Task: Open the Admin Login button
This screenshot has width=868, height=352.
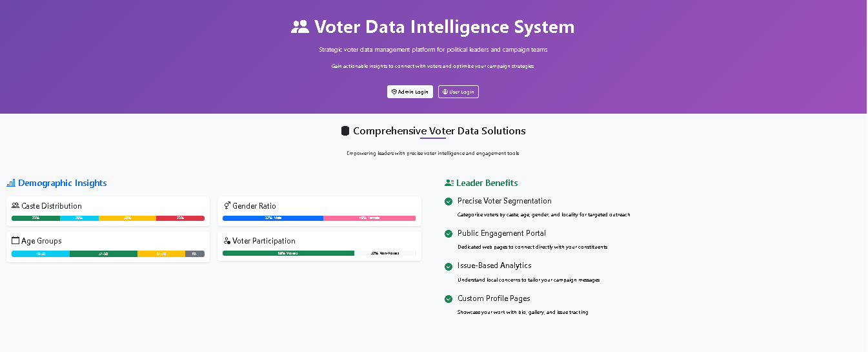Action: (410, 92)
